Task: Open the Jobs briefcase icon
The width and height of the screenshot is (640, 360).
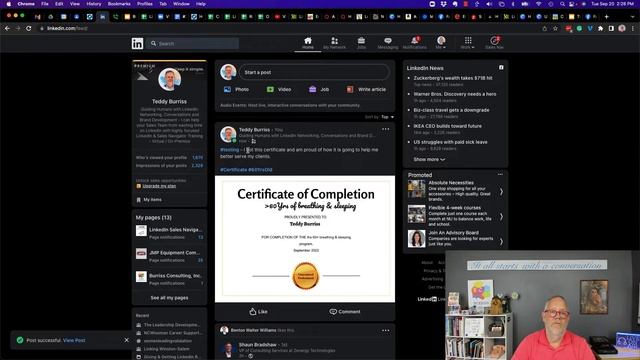Action: pos(361,43)
